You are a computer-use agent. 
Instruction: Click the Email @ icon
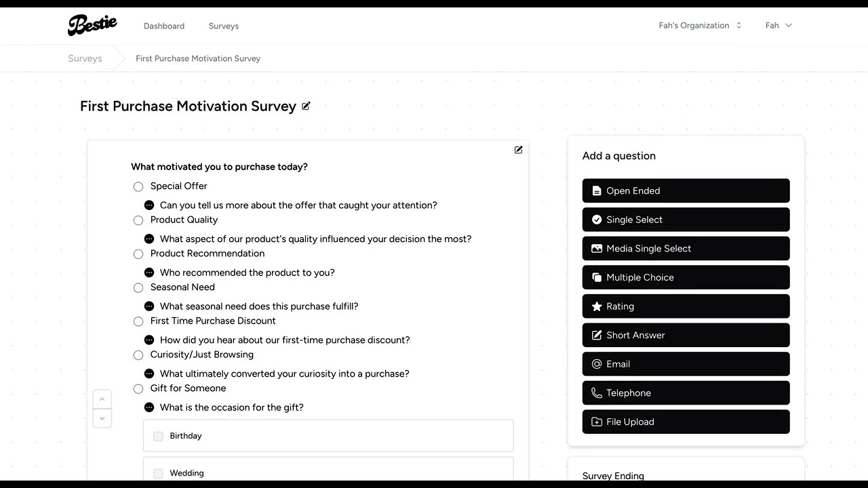click(597, 364)
